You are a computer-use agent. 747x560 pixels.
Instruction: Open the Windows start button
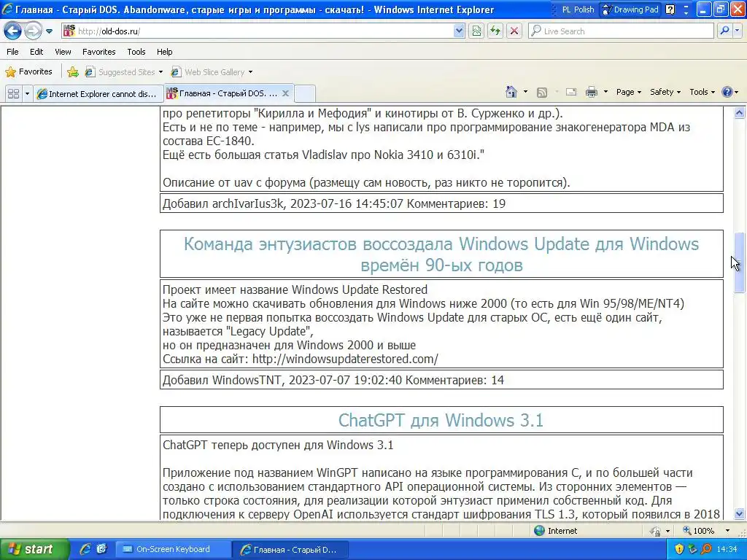pyautogui.click(x=34, y=550)
